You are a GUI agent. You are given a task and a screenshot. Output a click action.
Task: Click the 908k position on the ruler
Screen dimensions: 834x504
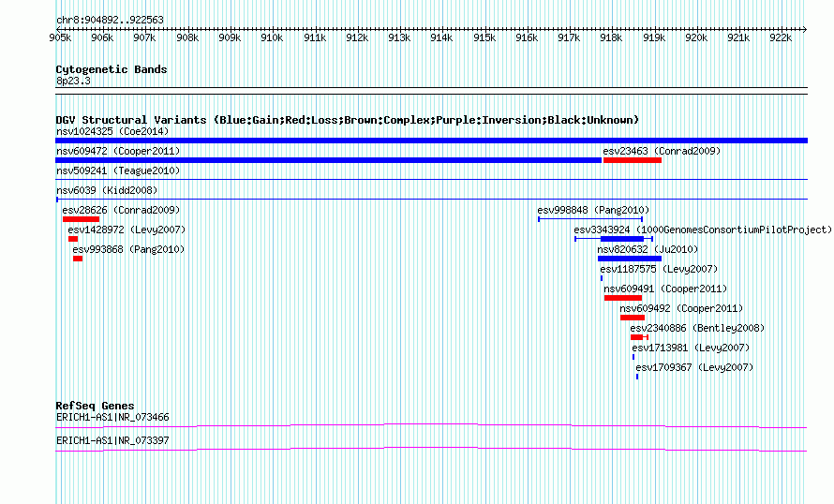point(187,37)
